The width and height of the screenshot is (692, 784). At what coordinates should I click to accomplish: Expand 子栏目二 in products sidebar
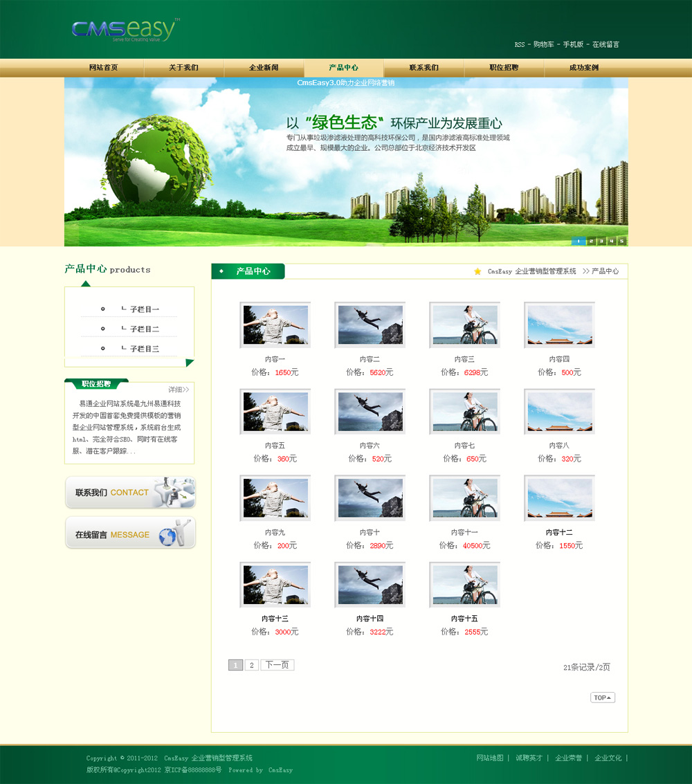point(144,329)
